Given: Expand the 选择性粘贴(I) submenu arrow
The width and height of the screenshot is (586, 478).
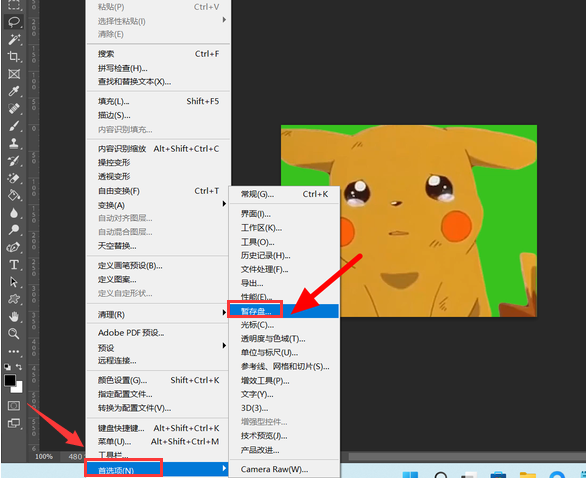Looking at the screenshot, I should click(224, 19).
